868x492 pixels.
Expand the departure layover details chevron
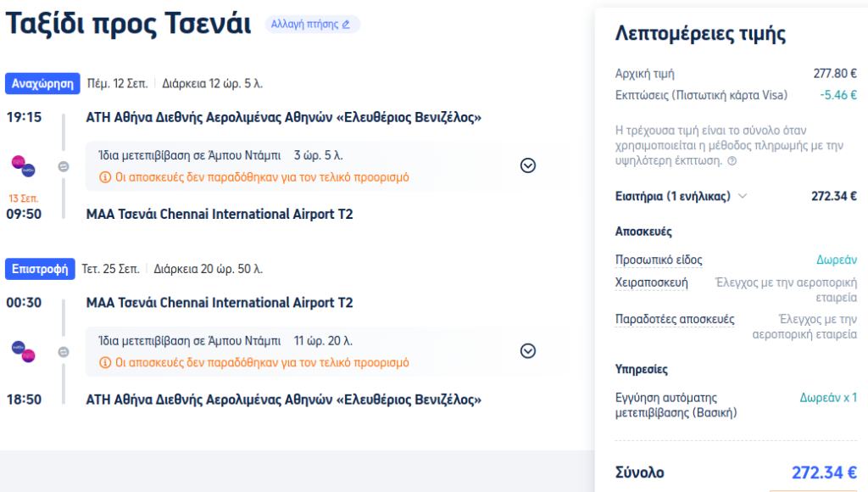point(527,165)
